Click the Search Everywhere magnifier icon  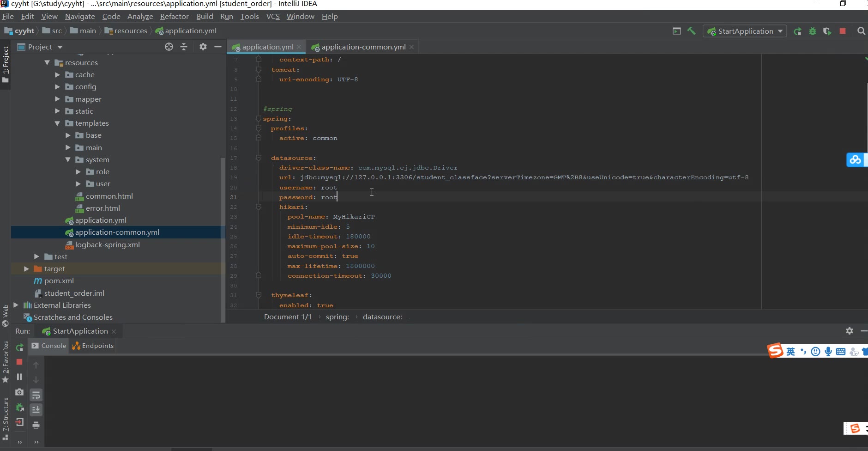[x=861, y=31]
